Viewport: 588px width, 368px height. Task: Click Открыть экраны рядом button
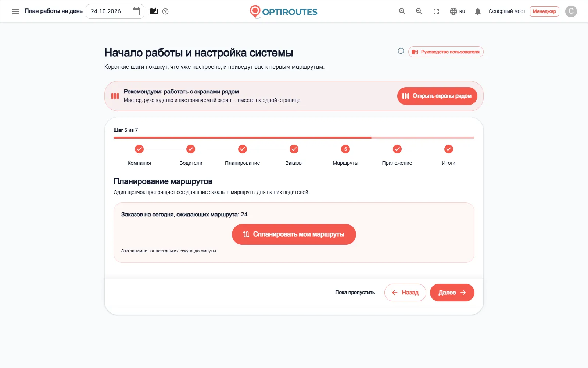(x=437, y=96)
